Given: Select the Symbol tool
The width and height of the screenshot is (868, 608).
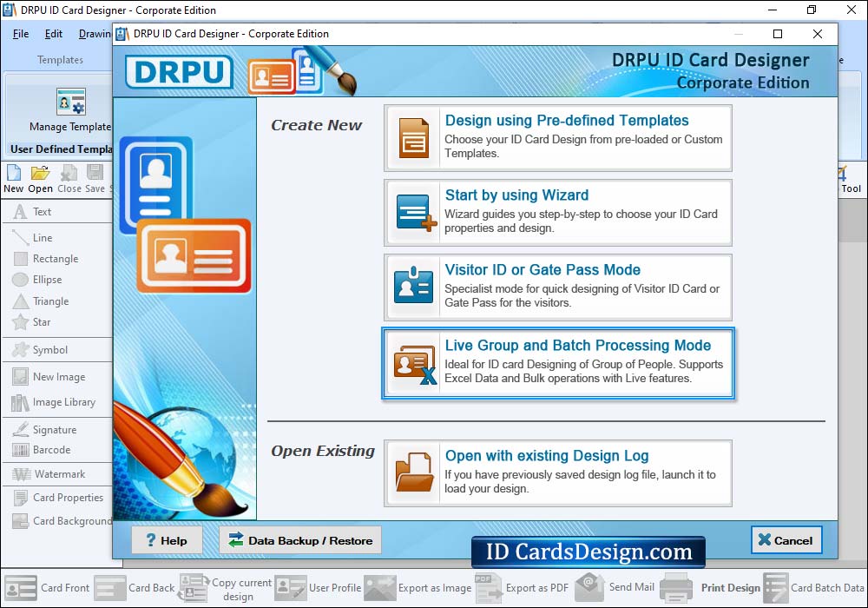Looking at the screenshot, I should [x=40, y=350].
